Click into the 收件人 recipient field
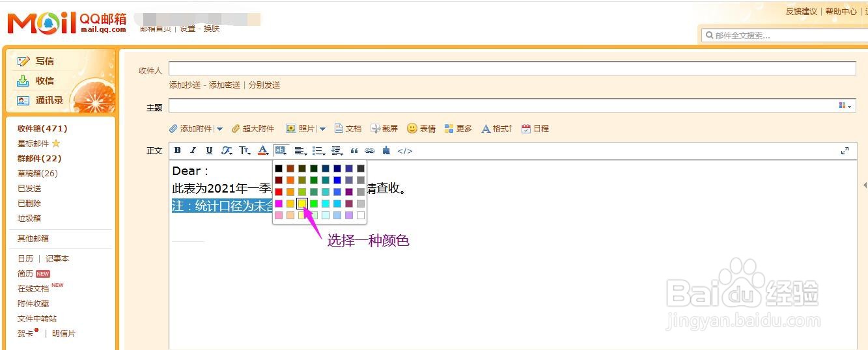The image size is (868, 350). 512,68
